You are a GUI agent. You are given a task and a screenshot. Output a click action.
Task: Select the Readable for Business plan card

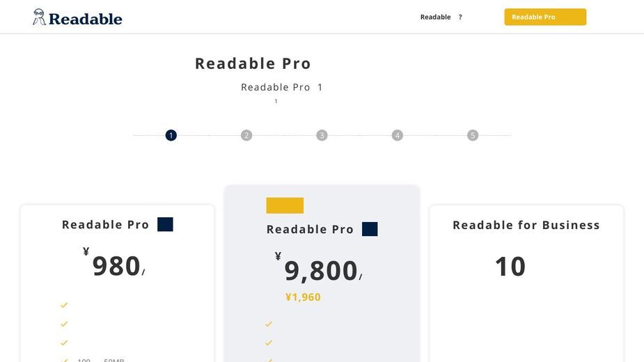526,283
